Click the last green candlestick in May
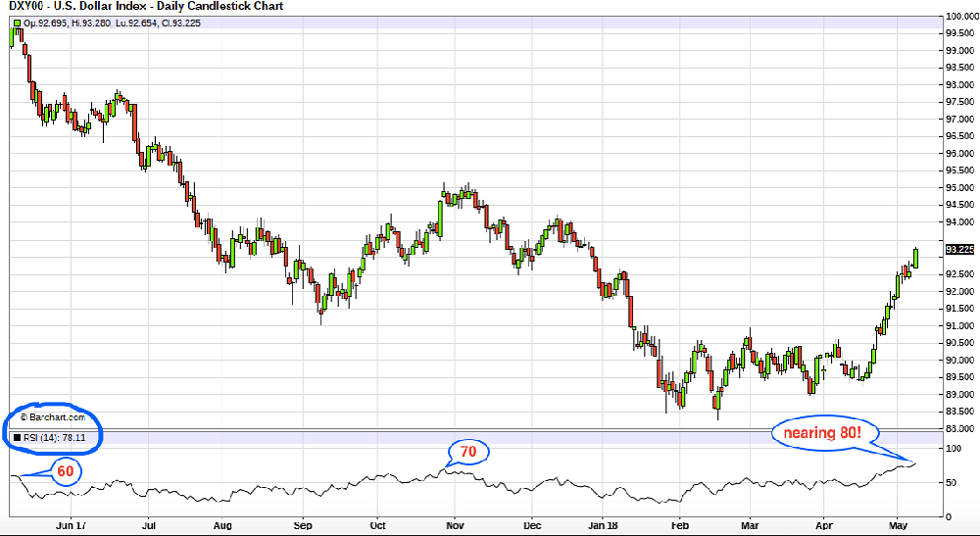980x536 pixels. [x=916, y=257]
